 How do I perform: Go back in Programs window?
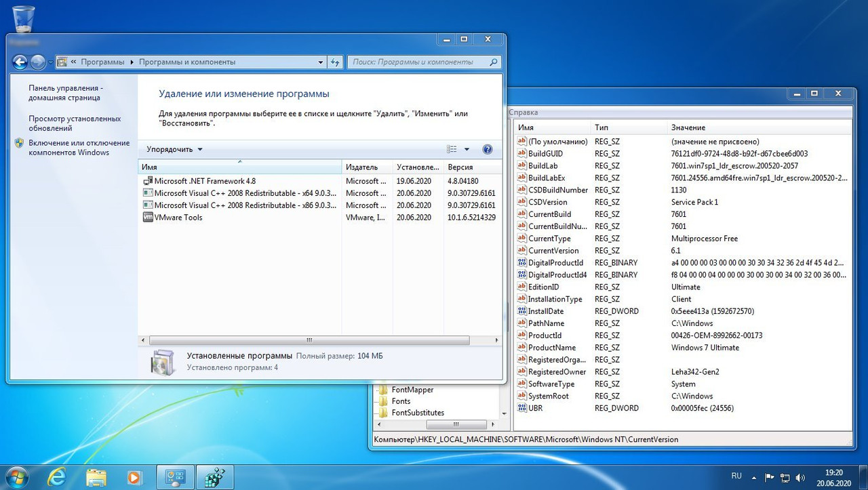click(x=20, y=62)
